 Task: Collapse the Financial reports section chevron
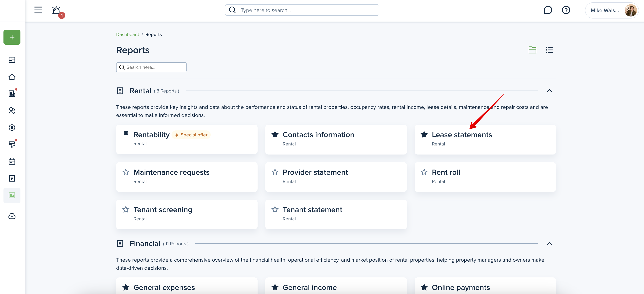pyautogui.click(x=549, y=244)
